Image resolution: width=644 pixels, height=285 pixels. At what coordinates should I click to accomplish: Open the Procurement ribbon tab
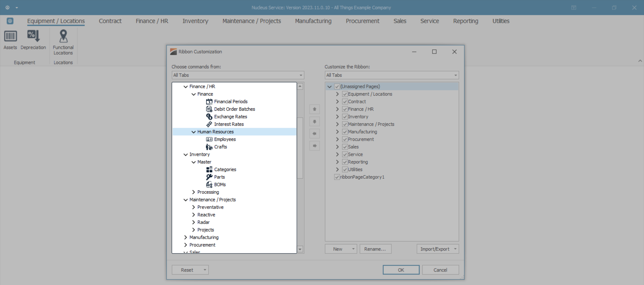click(363, 21)
